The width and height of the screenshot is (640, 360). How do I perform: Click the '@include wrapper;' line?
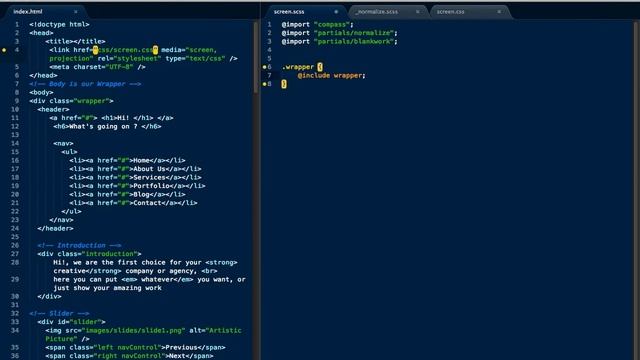(x=331, y=76)
